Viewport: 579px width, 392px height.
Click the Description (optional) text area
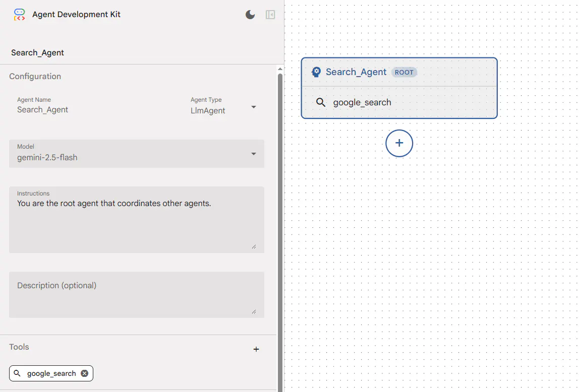tap(137, 295)
